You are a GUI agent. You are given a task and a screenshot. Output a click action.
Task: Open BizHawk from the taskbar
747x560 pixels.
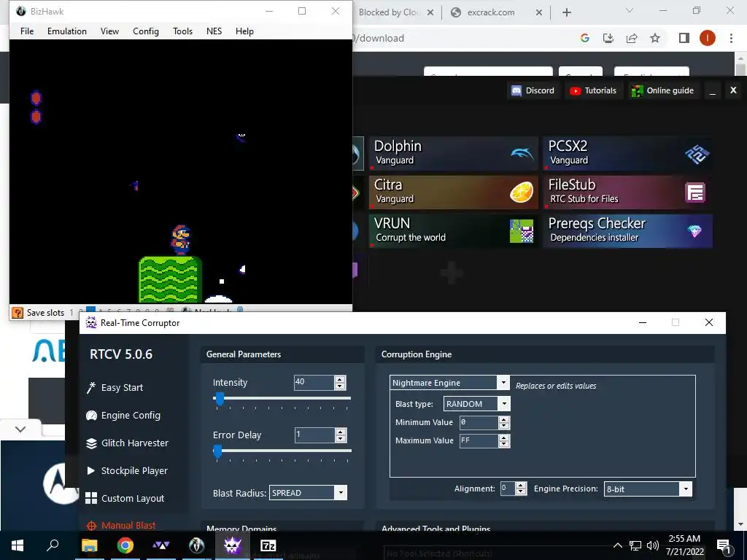tap(197, 545)
